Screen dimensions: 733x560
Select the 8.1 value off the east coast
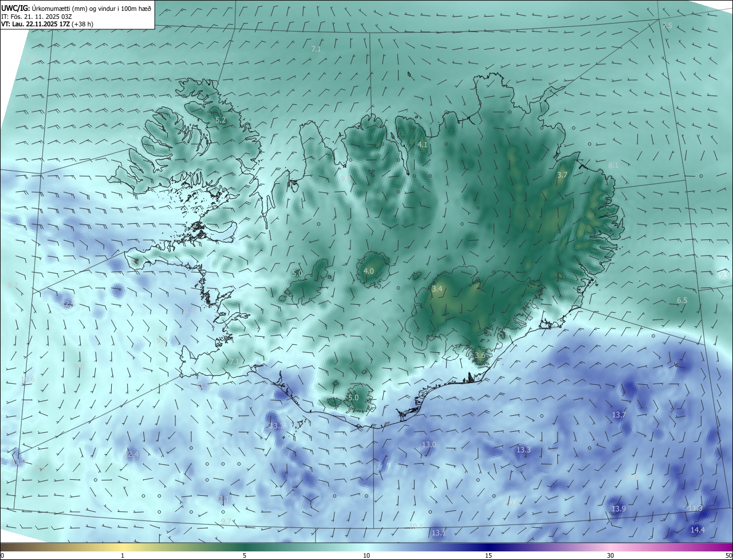613,165
